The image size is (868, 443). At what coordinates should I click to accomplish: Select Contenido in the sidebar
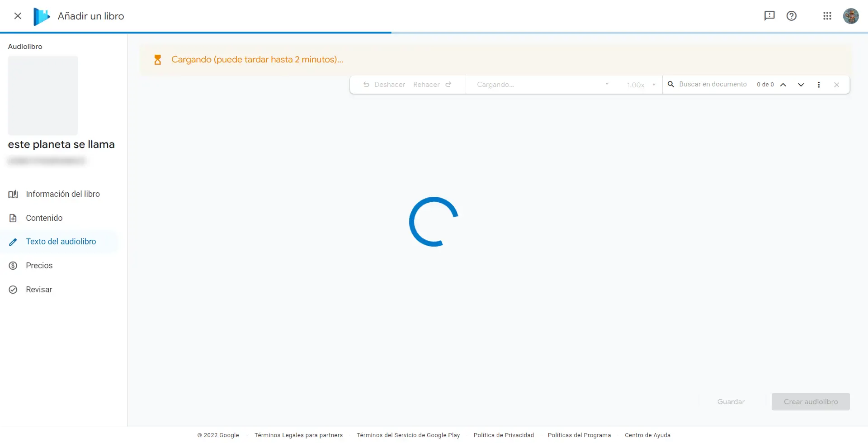click(44, 218)
